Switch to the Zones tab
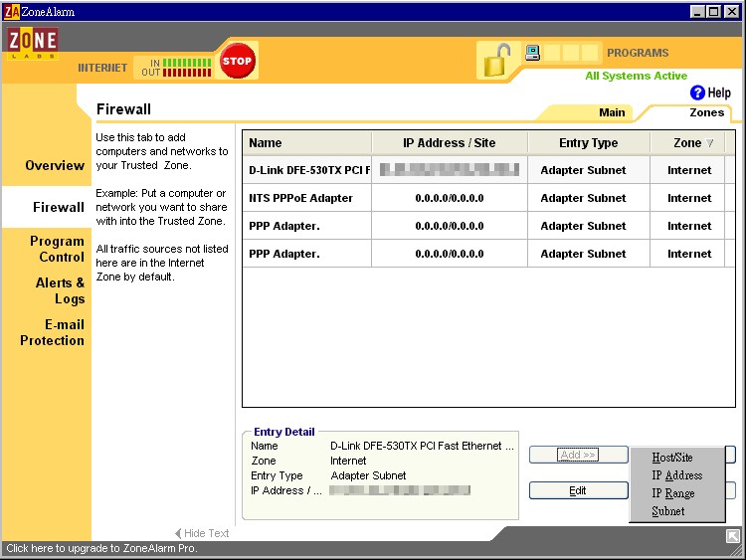Image resolution: width=746 pixels, height=560 pixels. (x=706, y=112)
